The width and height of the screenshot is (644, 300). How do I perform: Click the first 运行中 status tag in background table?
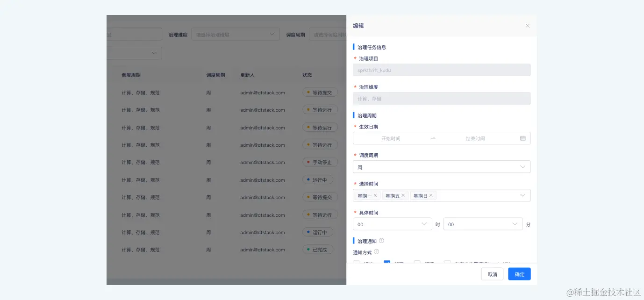coord(318,180)
